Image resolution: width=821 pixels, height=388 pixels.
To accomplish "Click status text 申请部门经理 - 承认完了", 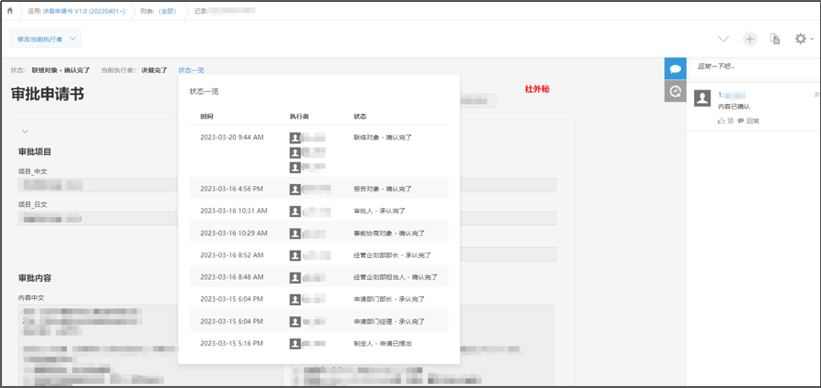I will pos(389,321).
